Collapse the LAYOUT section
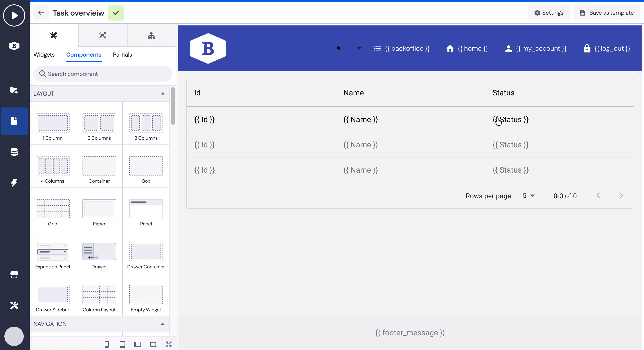This screenshot has height=350, width=644. [x=162, y=93]
